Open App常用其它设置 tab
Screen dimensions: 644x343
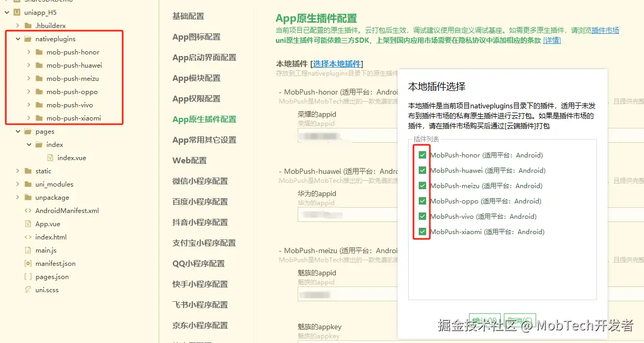(205, 140)
